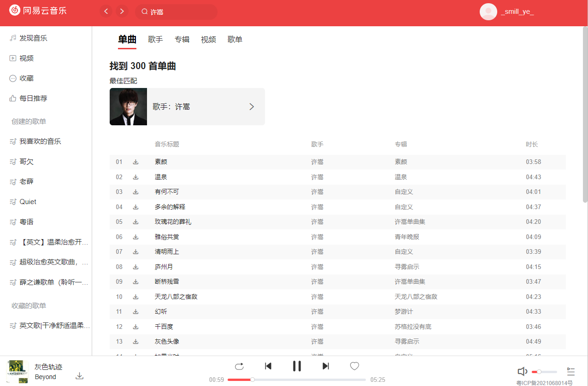Download song 03 有何不可

(135, 192)
